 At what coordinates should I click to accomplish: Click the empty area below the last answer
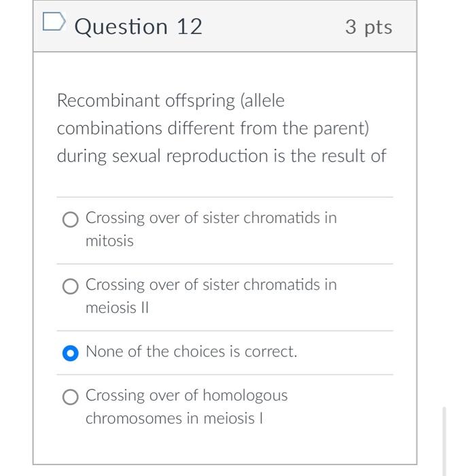tap(225, 446)
